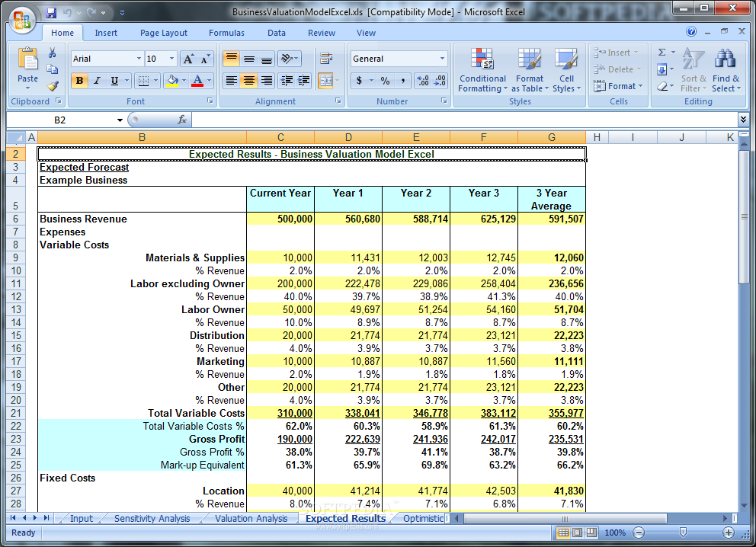The width and height of the screenshot is (756, 547).
Task: Switch to Page Break Preview button
Action: pyautogui.click(x=591, y=533)
